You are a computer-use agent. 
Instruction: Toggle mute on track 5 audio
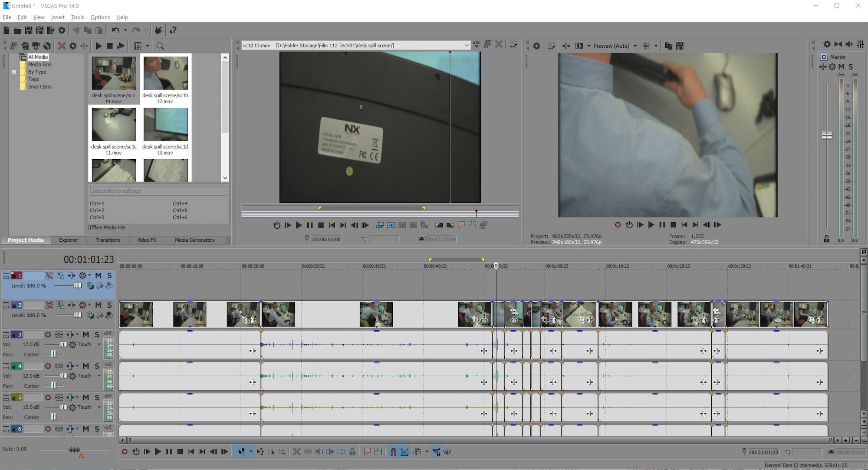(x=85, y=398)
